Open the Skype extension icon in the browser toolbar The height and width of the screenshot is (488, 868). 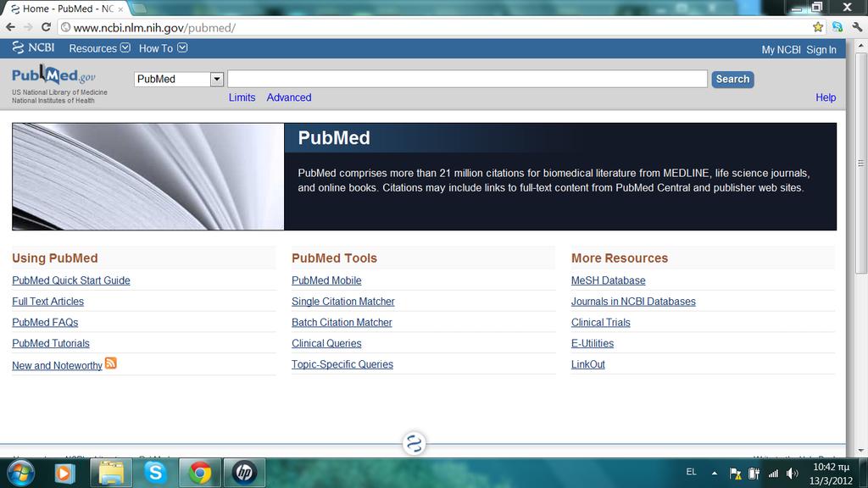pos(837,27)
